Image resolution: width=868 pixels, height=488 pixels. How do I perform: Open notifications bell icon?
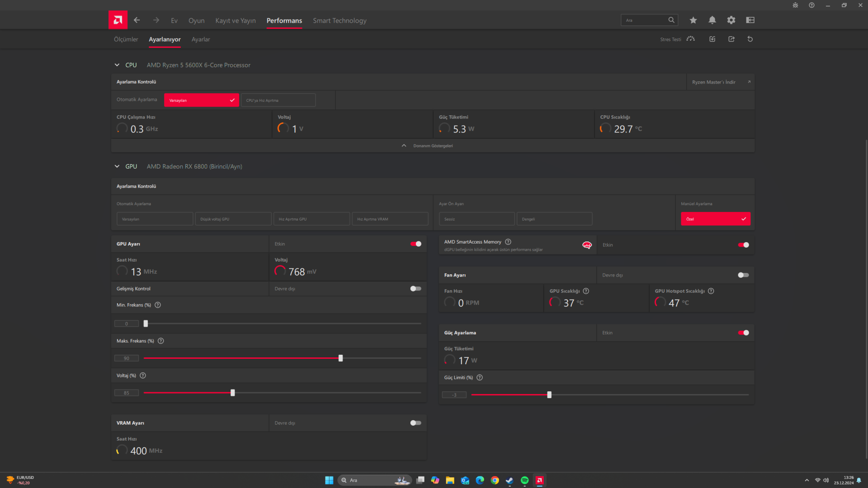pos(712,20)
